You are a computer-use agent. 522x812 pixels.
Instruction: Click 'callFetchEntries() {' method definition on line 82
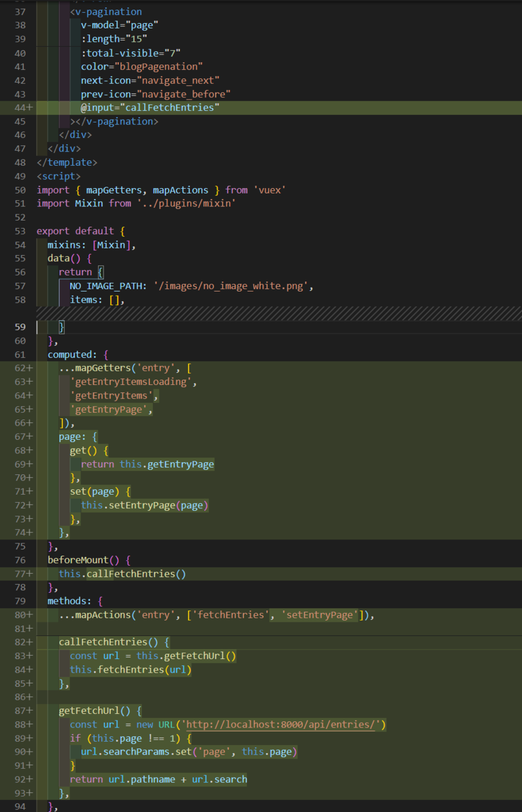(x=114, y=642)
